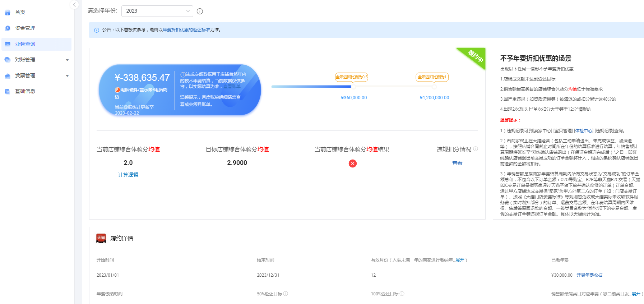Select 业务查询 menu item

point(25,44)
